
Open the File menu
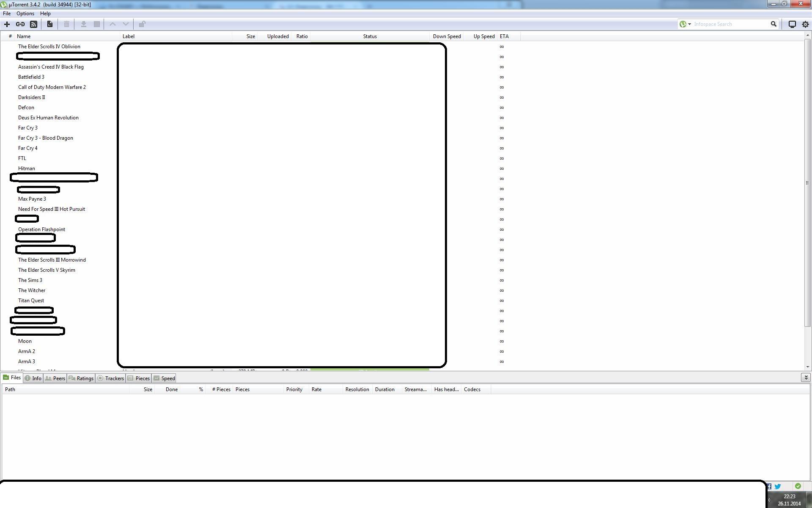pos(7,14)
